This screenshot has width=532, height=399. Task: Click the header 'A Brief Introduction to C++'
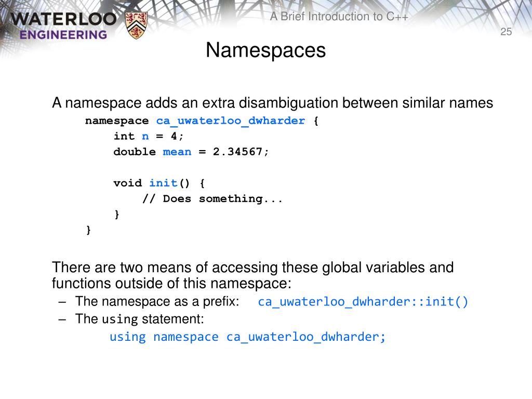339,16
